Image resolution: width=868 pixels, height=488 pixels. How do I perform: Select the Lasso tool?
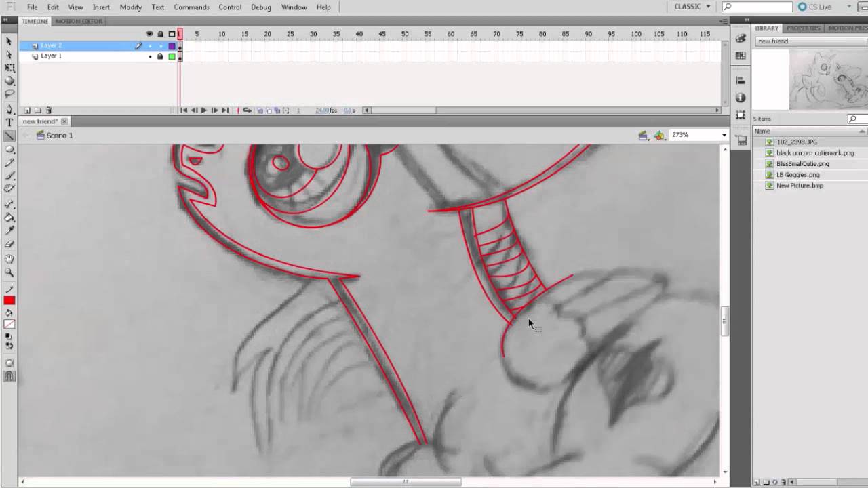tap(9, 94)
